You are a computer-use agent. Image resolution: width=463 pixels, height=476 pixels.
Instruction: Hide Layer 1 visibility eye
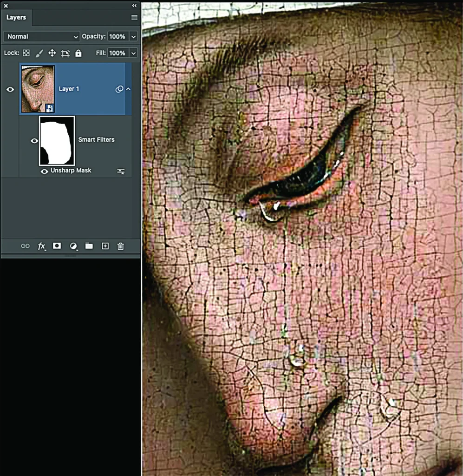[10, 89]
